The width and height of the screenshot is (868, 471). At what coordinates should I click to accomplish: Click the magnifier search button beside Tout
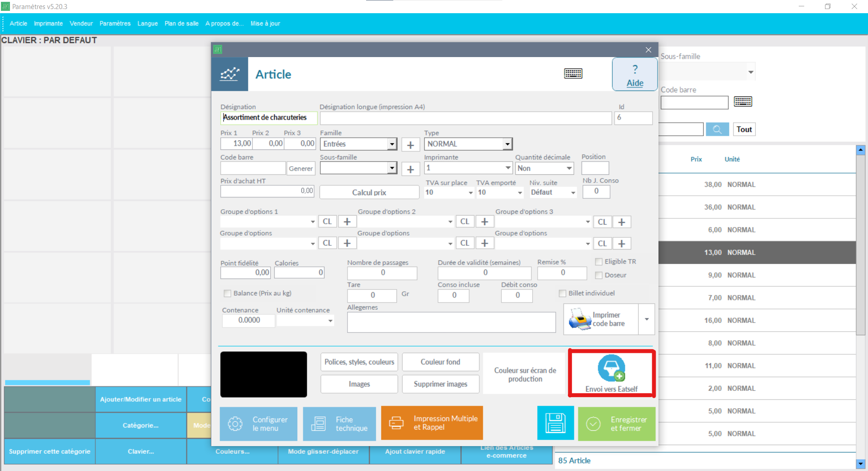pyautogui.click(x=717, y=130)
